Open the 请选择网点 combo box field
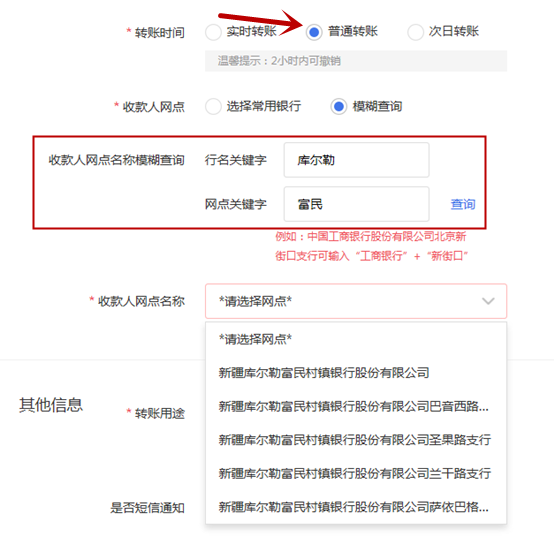 click(356, 301)
